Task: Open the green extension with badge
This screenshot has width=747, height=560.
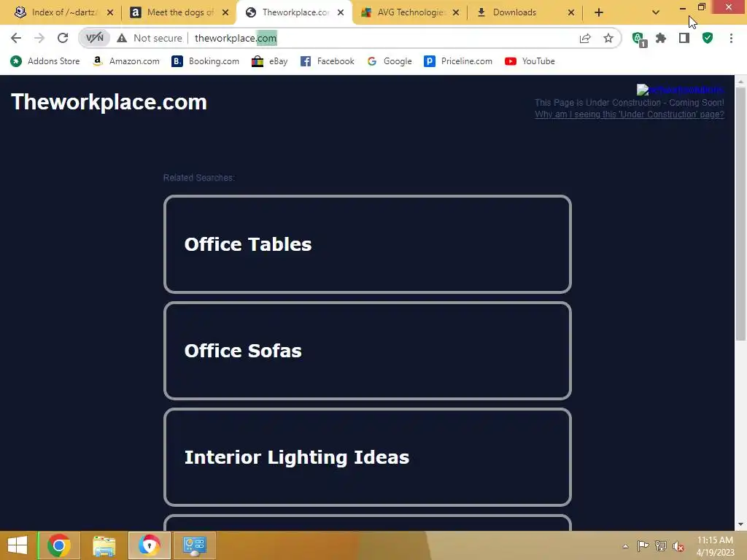Action: (x=639, y=39)
